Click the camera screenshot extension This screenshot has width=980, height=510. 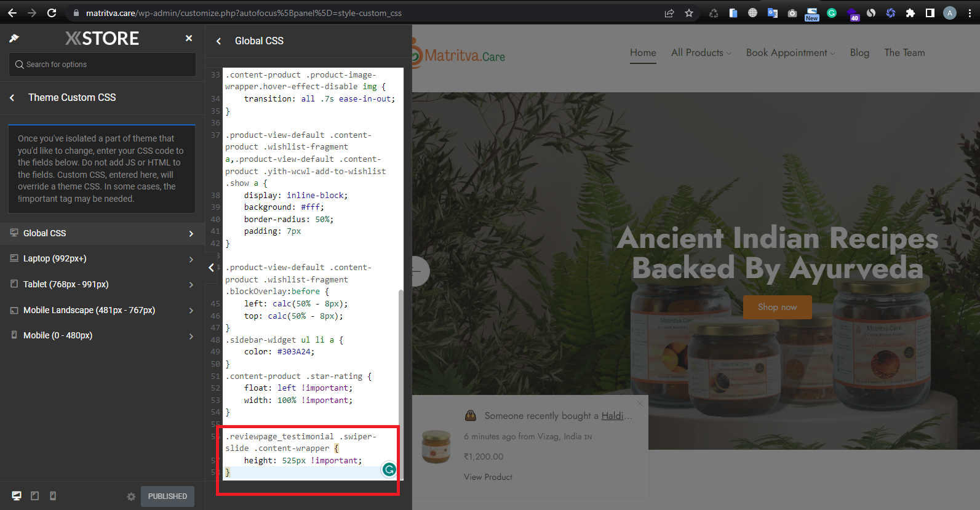point(792,13)
